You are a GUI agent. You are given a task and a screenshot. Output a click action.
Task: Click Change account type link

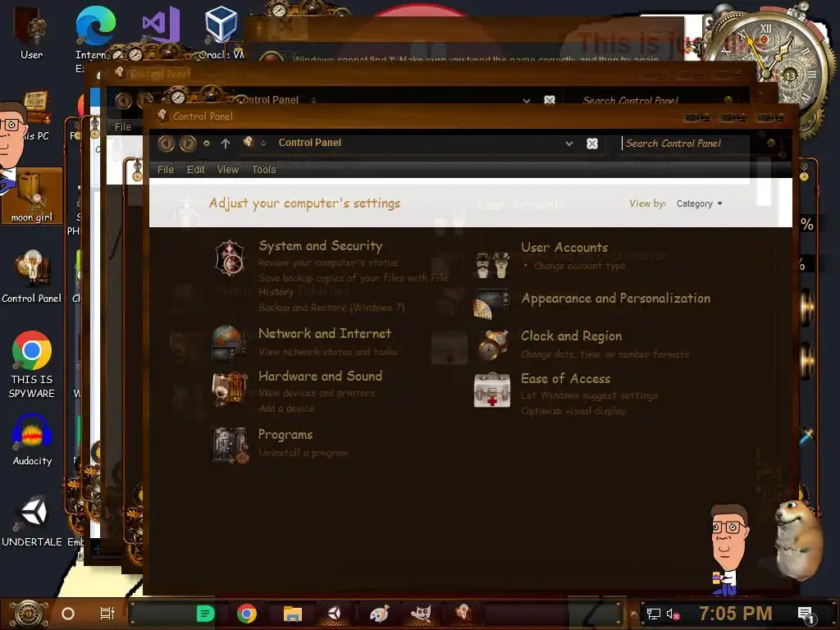click(x=579, y=266)
